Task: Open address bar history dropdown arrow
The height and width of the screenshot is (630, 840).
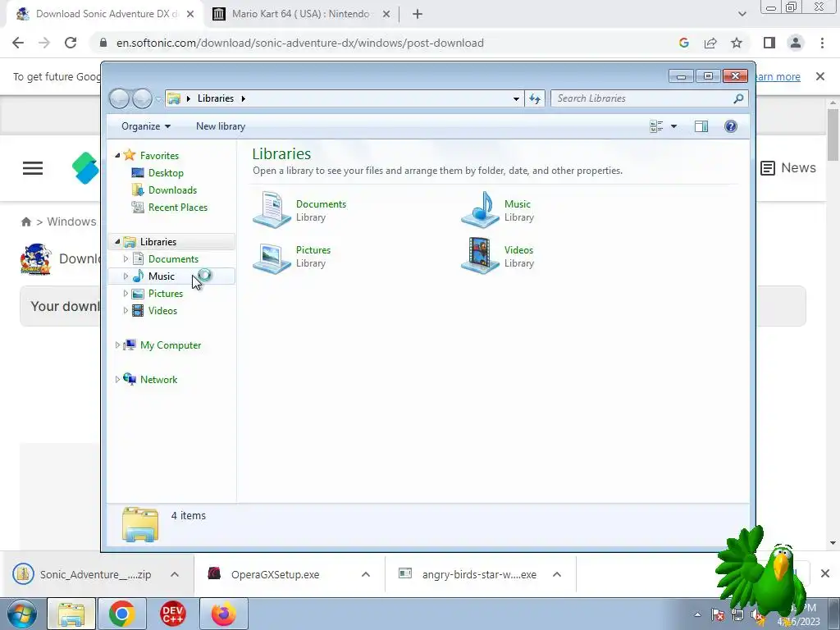Action: click(x=516, y=98)
